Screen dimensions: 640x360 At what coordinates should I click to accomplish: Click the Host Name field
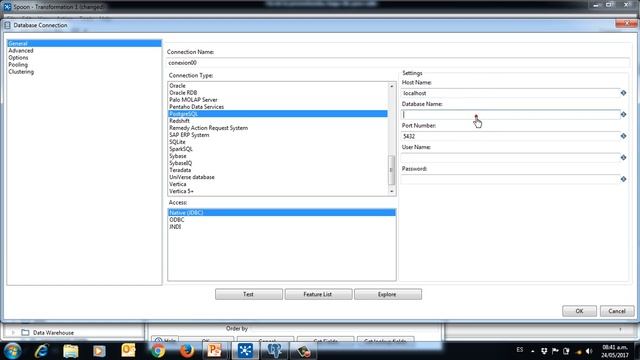click(x=510, y=93)
